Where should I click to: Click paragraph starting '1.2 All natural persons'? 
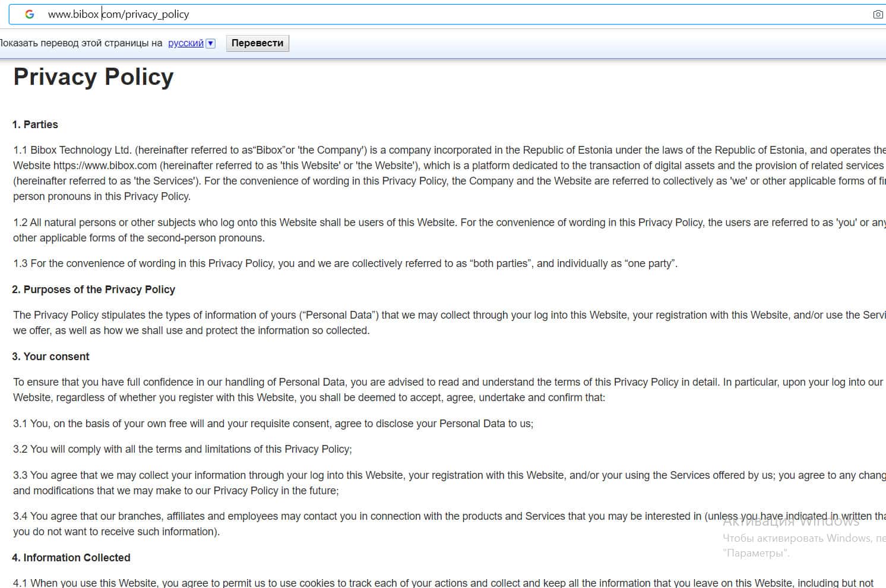click(450, 230)
